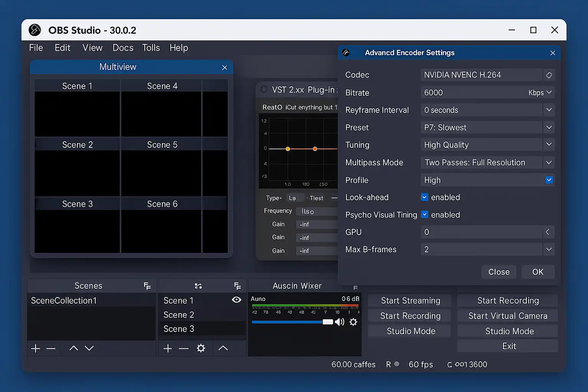Viewport: 588px width, 392px height.
Task: Click the Advanced Encoder Settings dialog logo icon
Action: click(346, 53)
